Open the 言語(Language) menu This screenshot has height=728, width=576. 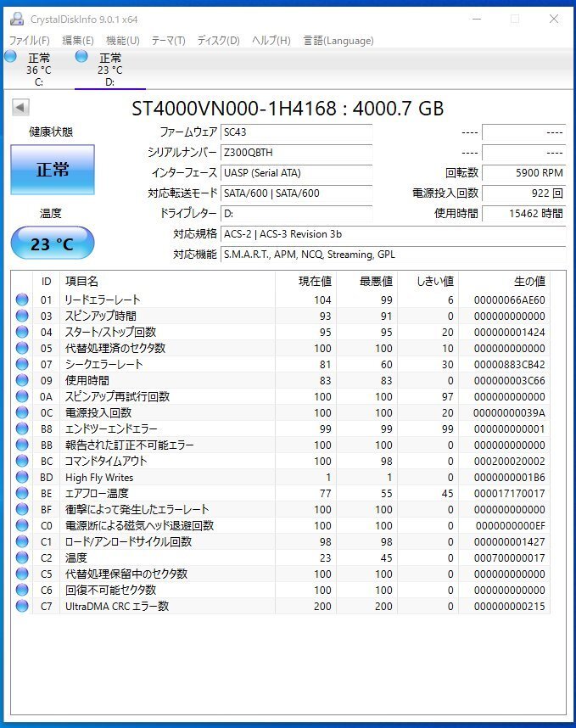pyautogui.click(x=338, y=41)
